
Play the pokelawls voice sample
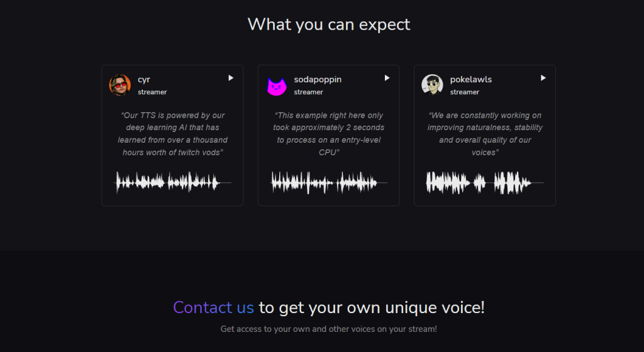[543, 78]
